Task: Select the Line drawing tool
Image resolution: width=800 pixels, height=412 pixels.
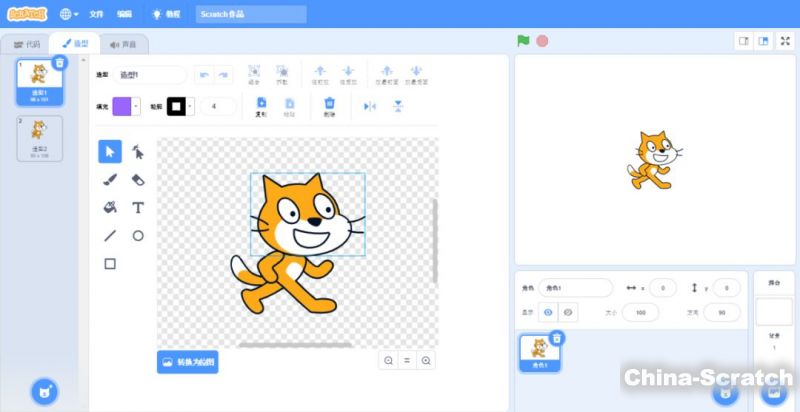Action: (x=110, y=236)
